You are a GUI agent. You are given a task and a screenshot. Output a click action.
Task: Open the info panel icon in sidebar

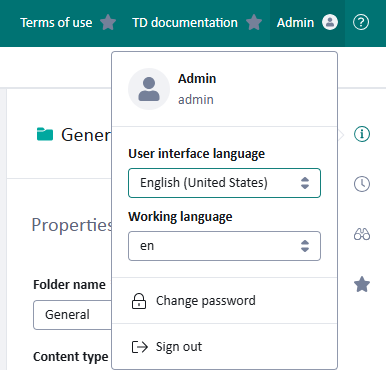[x=362, y=134]
